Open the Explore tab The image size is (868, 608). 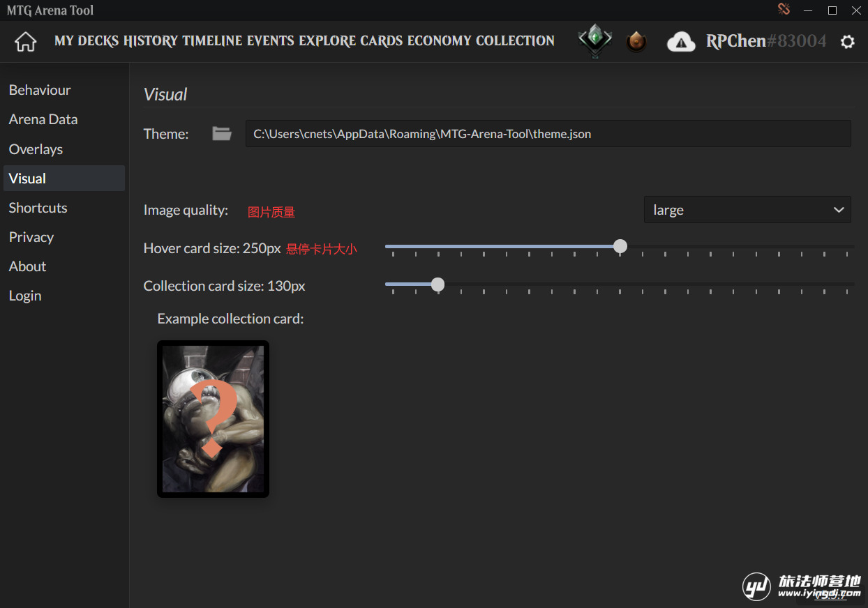(327, 41)
